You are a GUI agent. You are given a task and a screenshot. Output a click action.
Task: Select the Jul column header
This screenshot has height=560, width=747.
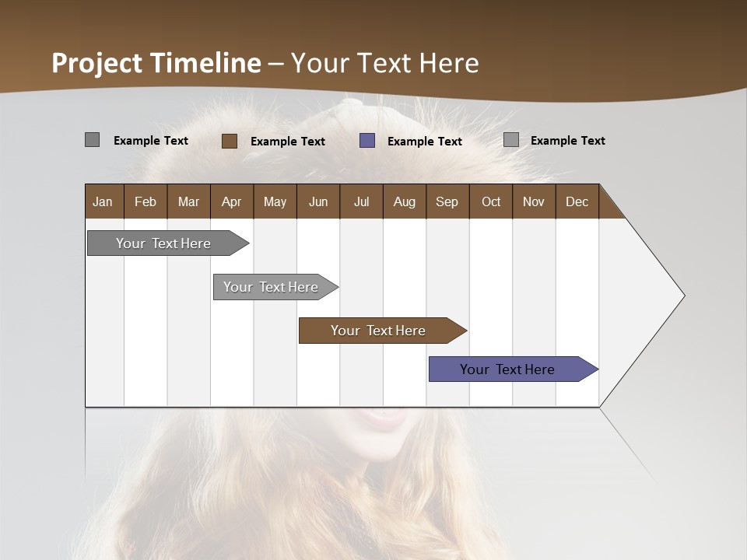pos(361,201)
